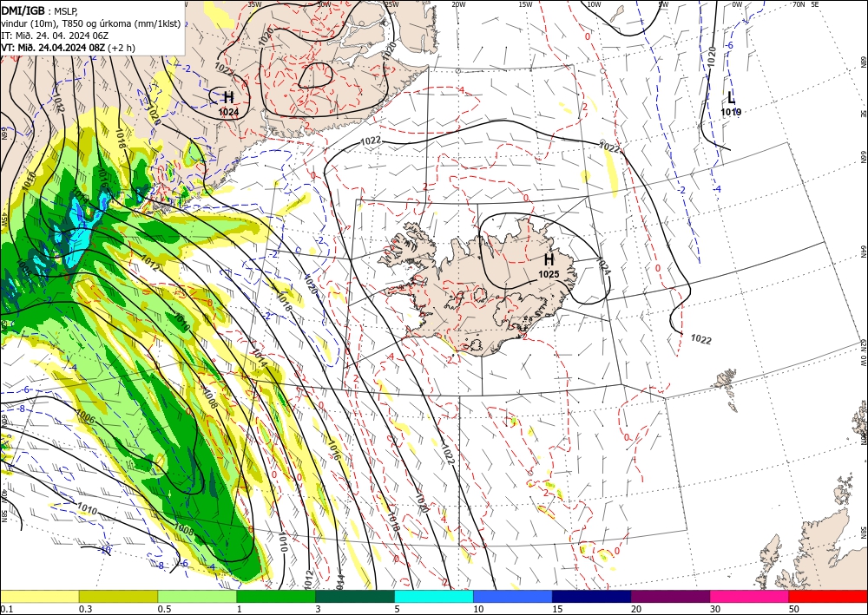Screen dimensions: 868x615
Task: Click the 0.5 legend scale number
Action: click(164, 609)
